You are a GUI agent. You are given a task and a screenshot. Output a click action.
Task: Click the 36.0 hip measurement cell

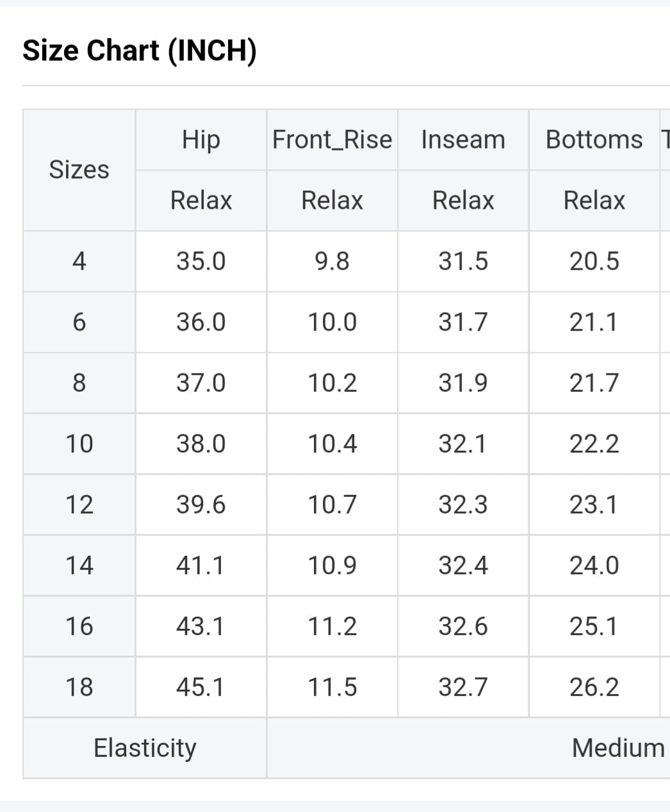pyautogui.click(x=200, y=322)
